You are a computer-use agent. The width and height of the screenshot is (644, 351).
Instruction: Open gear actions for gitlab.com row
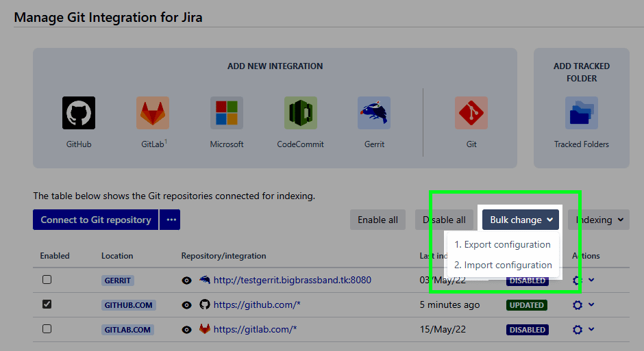[578, 330]
